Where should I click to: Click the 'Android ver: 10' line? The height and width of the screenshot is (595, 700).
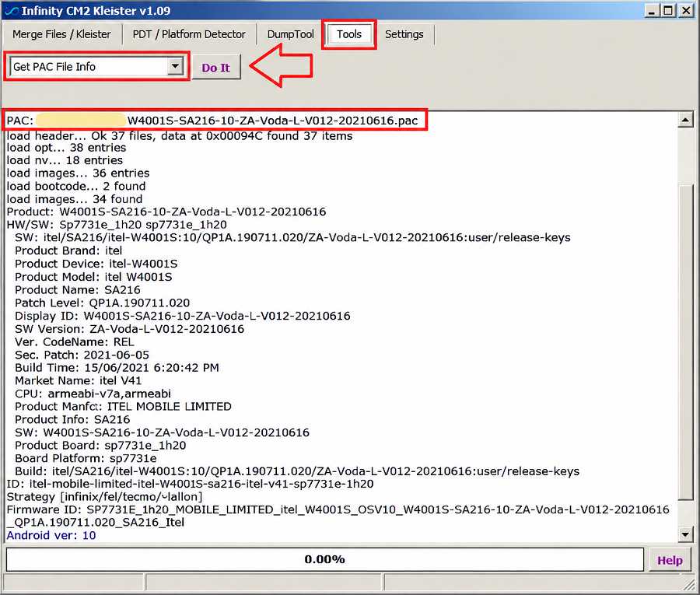tap(51, 536)
